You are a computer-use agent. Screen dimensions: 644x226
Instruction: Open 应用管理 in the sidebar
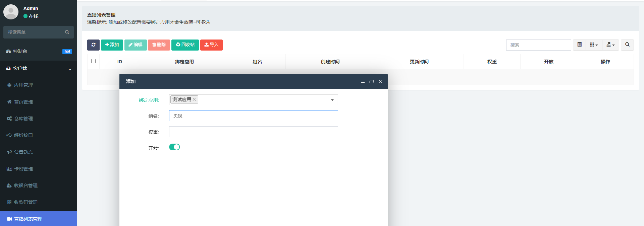(23, 85)
